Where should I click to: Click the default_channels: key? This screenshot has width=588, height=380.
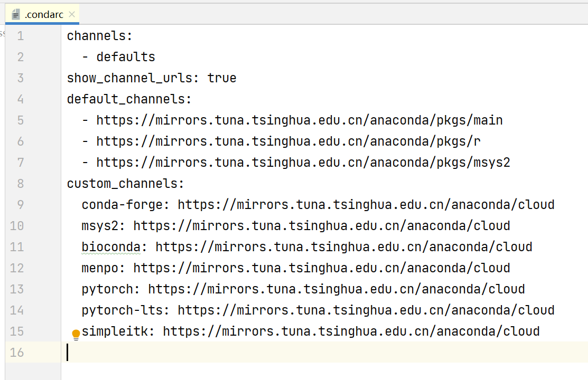click(x=129, y=99)
